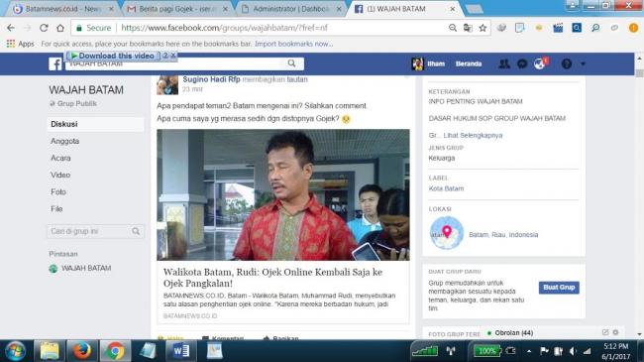This screenshot has height=362, width=644.
Task: Click the address bar URL
Action: pyautogui.click(x=224, y=28)
